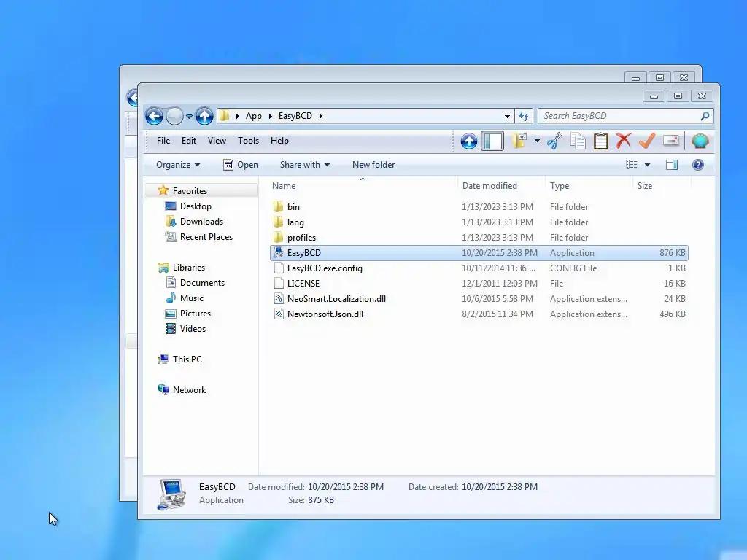
Task: Click the Up button beside the address bar
Action: click(204, 116)
